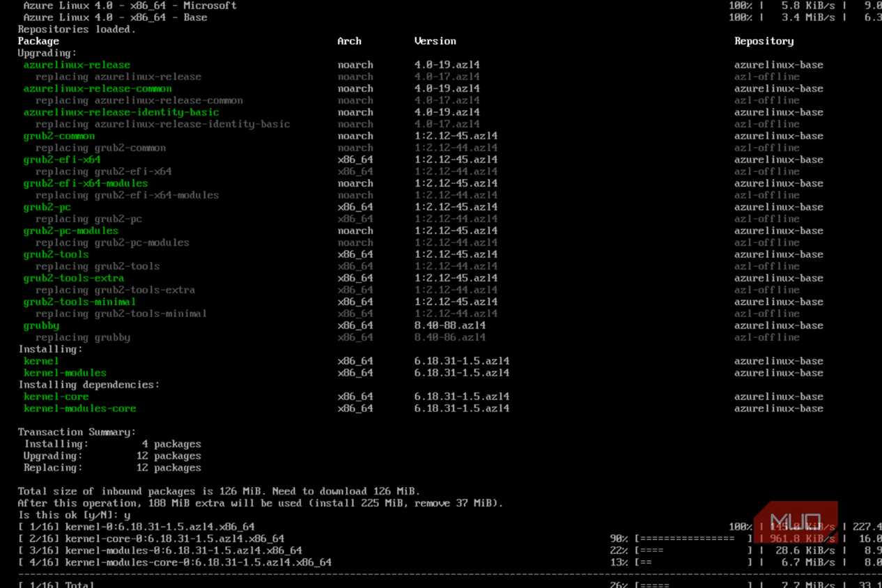Screen dimensions: 882x588
Task: Select the "Transaction Summary:" heading
Action: (77, 432)
